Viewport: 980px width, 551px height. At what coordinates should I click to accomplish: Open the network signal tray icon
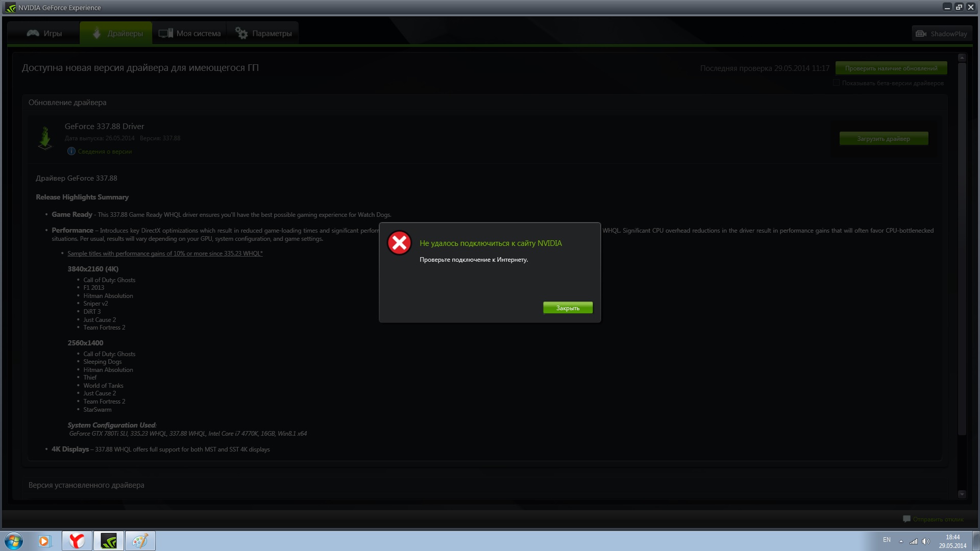pos(914,541)
